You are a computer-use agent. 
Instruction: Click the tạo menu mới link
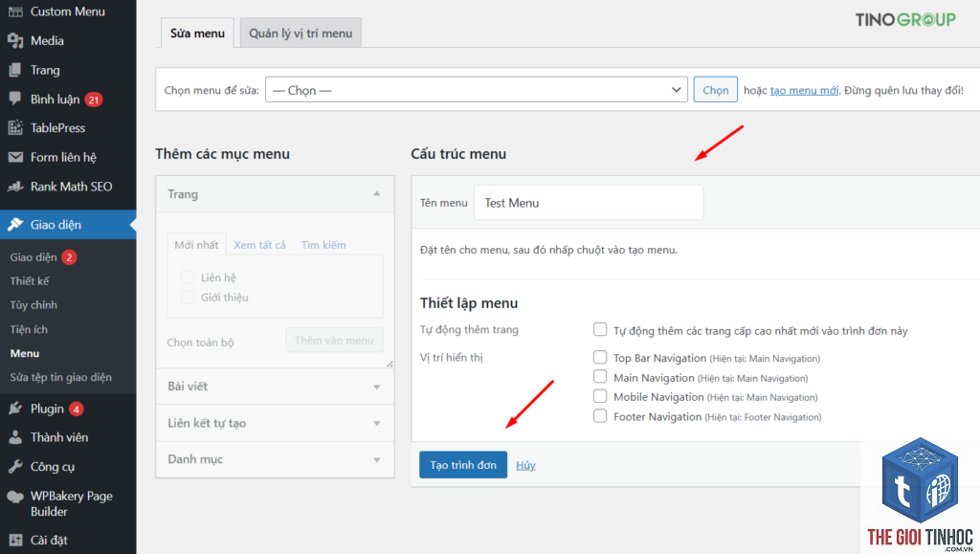click(x=804, y=91)
